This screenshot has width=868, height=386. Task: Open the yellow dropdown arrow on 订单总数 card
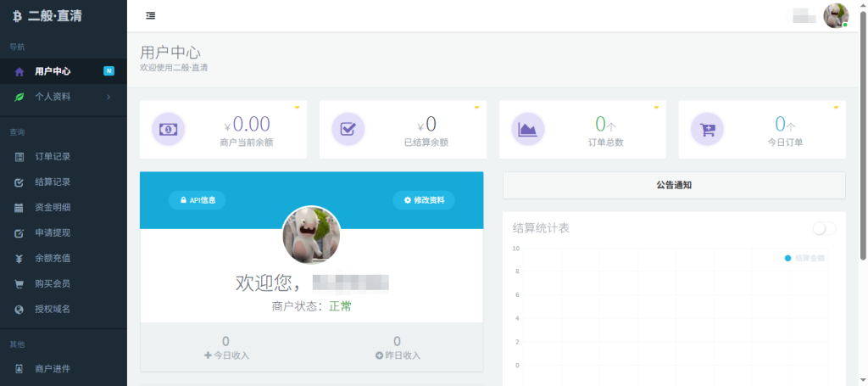coord(656,108)
